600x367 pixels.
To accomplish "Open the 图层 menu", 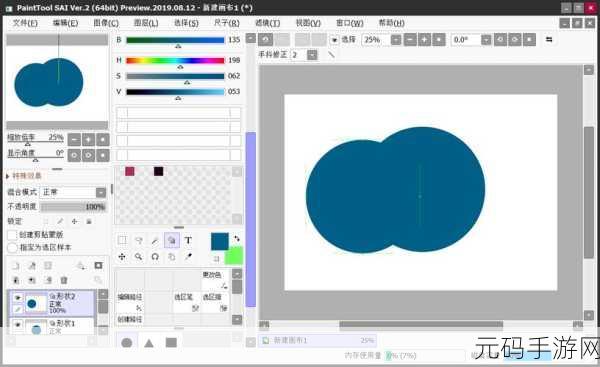I will (x=146, y=23).
